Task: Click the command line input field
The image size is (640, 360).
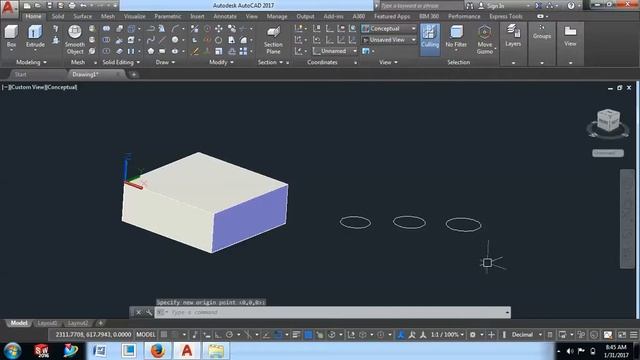Action: 333,312
